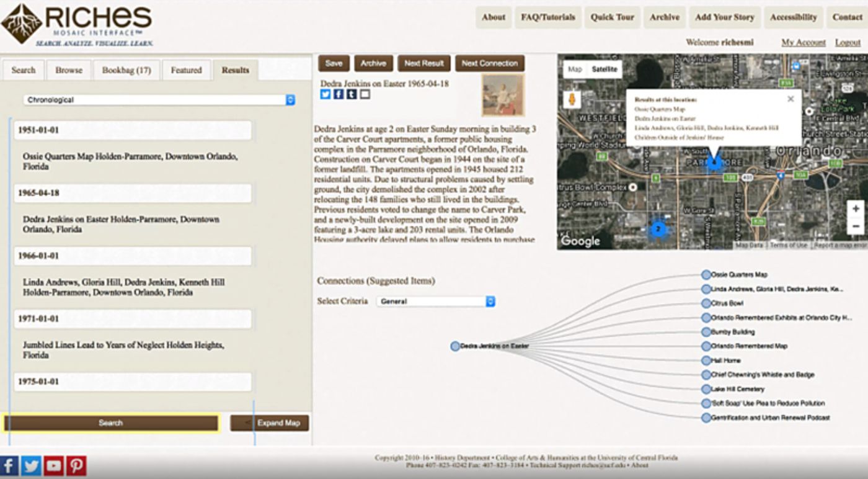Switch to the Bookbag (17) tab

point(126,70)
